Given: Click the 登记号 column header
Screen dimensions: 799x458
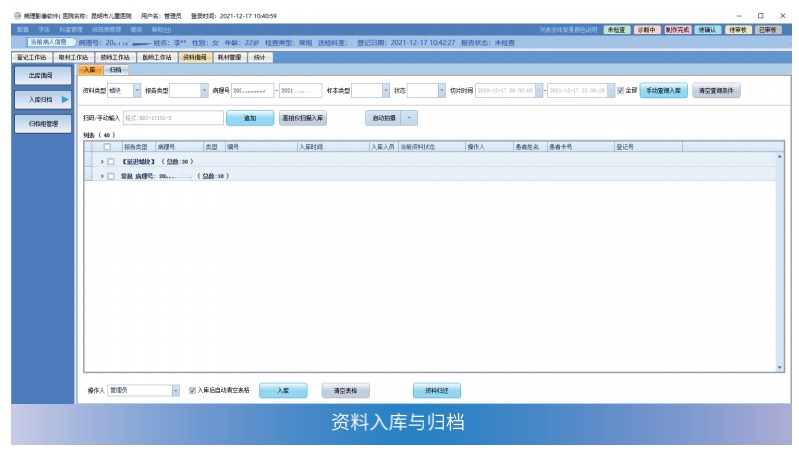Looking at the screenshot, I should (648, 147).
